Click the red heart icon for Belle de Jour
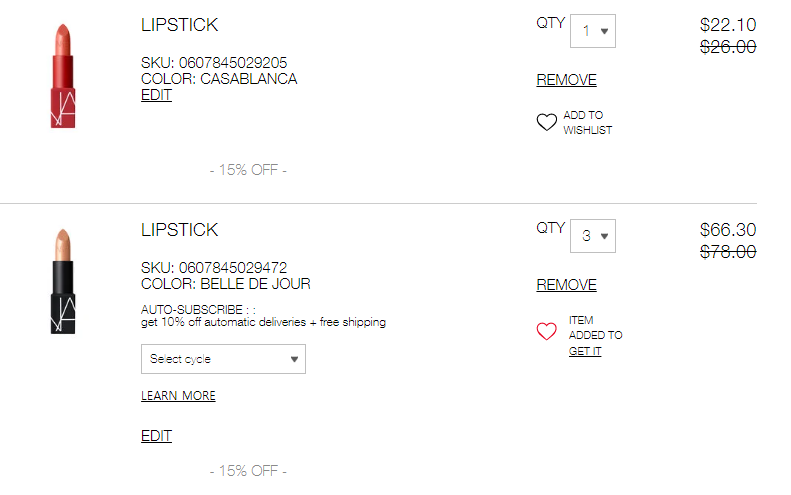 546,331
